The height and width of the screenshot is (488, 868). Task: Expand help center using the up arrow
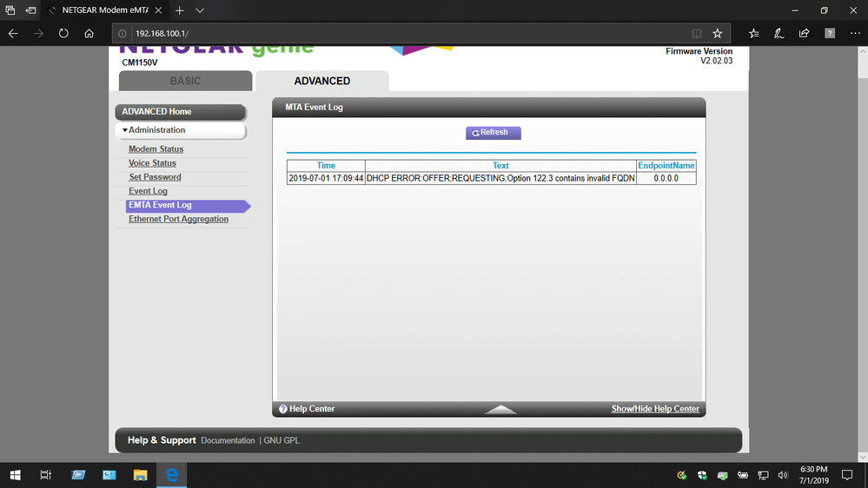click(500, 409)
